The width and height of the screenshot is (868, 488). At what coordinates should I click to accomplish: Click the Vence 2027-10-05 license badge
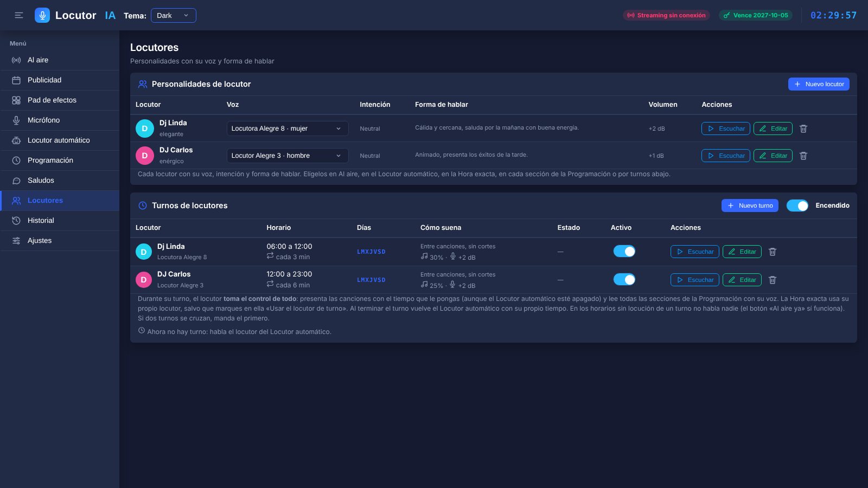756,15
